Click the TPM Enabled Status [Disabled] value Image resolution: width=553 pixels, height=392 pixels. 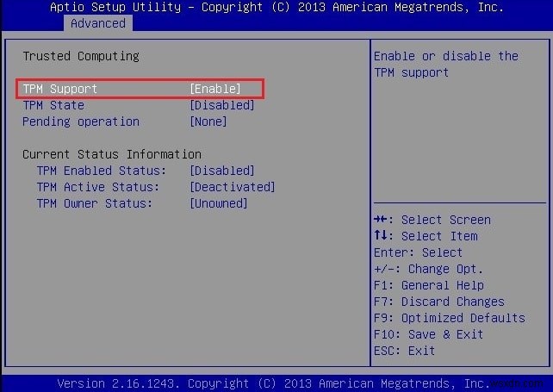point(222,171)
